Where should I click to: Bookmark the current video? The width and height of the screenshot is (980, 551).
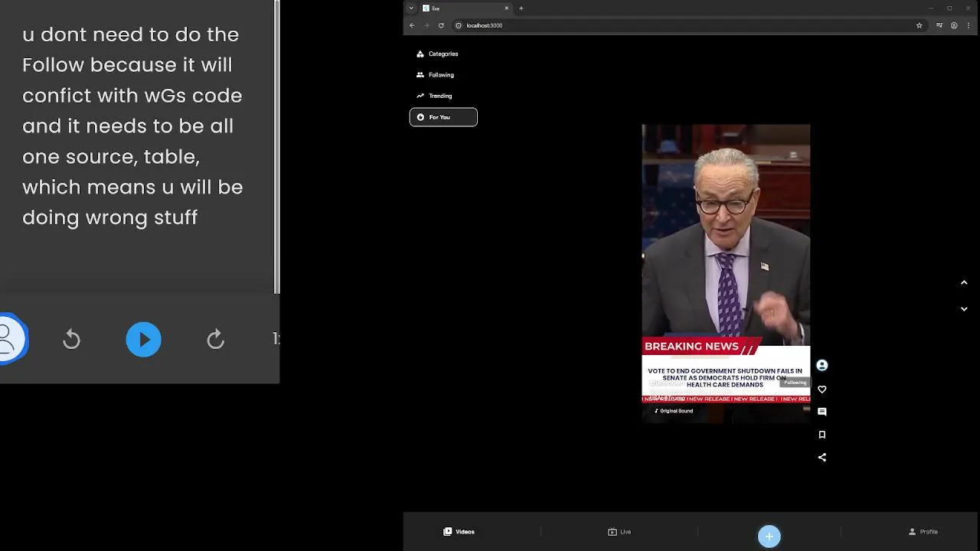822,435
